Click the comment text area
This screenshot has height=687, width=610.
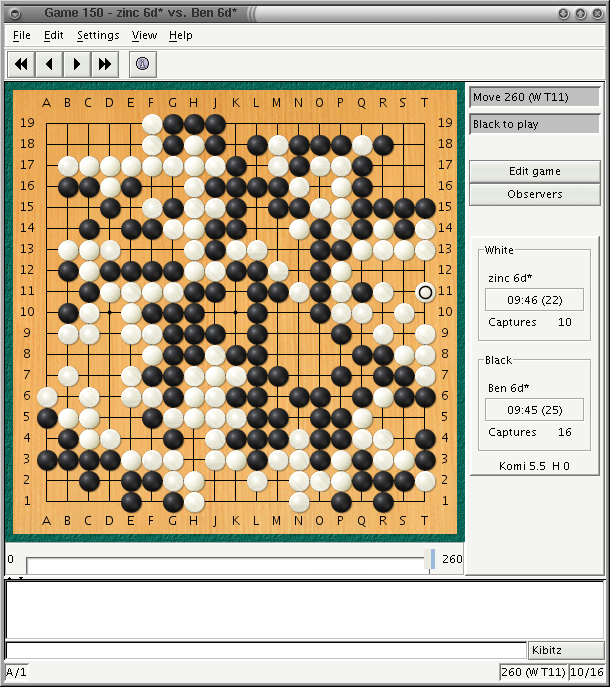304,608
